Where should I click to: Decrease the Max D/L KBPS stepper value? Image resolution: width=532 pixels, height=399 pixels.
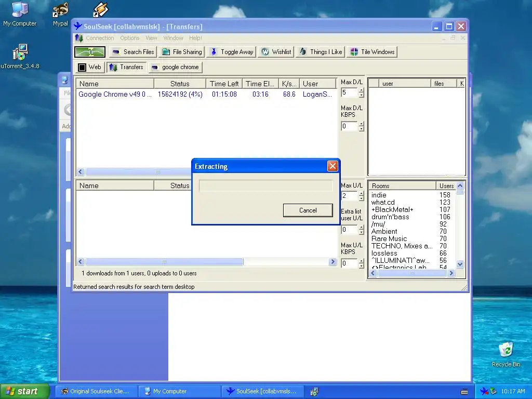click(362, 129)
